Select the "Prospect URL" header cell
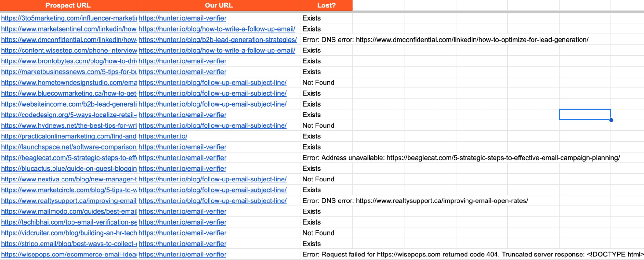The width and height of the screenshot is (644, 260). click(68, 5)
